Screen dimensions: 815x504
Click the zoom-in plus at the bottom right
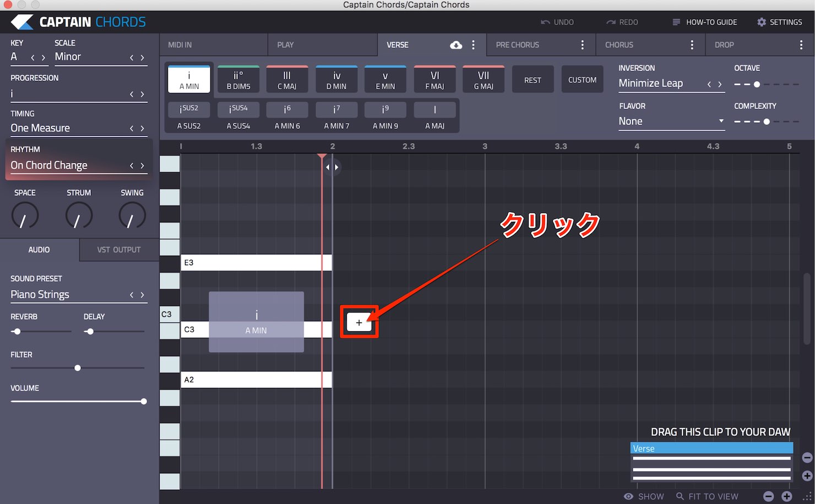[x=787, y=496]
